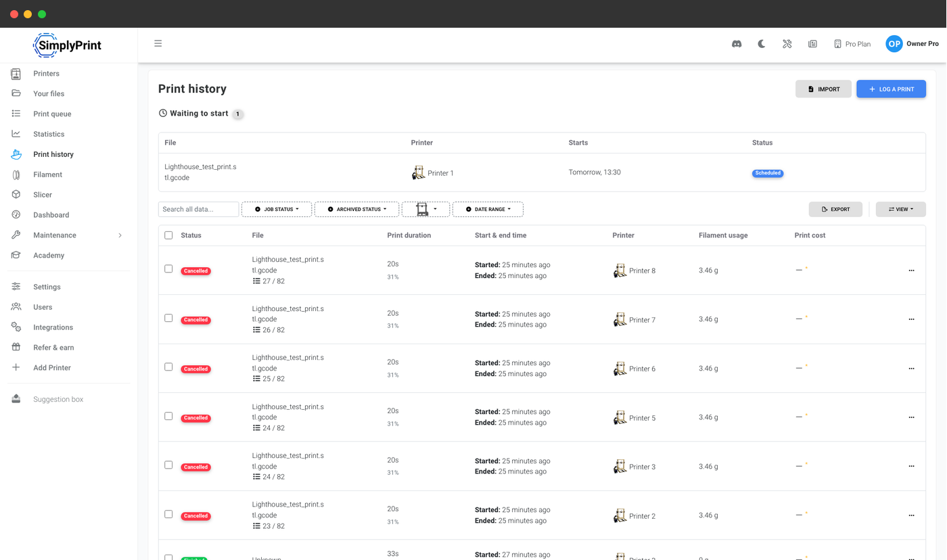Screen dimensions: 947x560
Task: Click the Print queue list icon
Action: pyautogui.click(x=16, y=114)
